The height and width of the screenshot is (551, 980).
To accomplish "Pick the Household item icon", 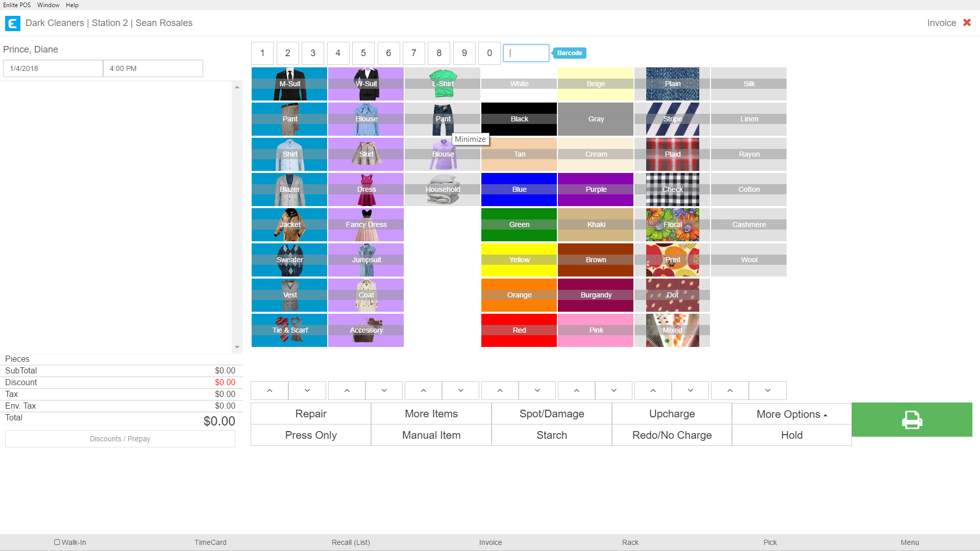I will (443, 189).
